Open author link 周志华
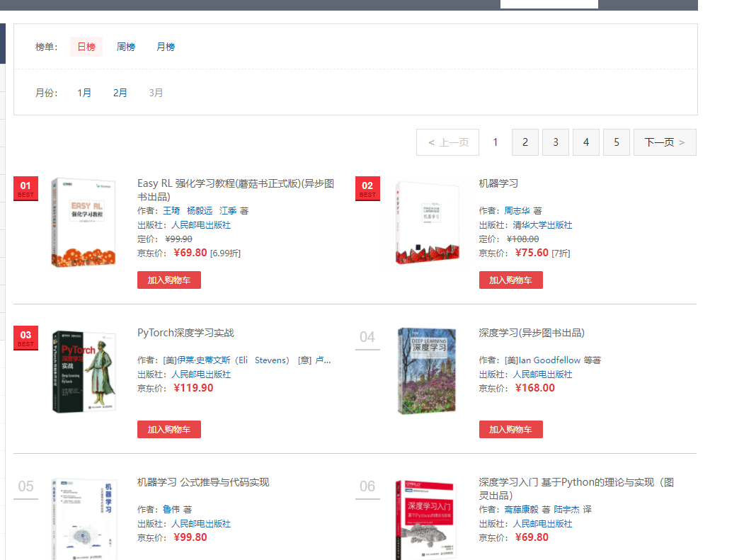Image resolution: width=744 pixels, height=560 pixels. click(517, 211)
